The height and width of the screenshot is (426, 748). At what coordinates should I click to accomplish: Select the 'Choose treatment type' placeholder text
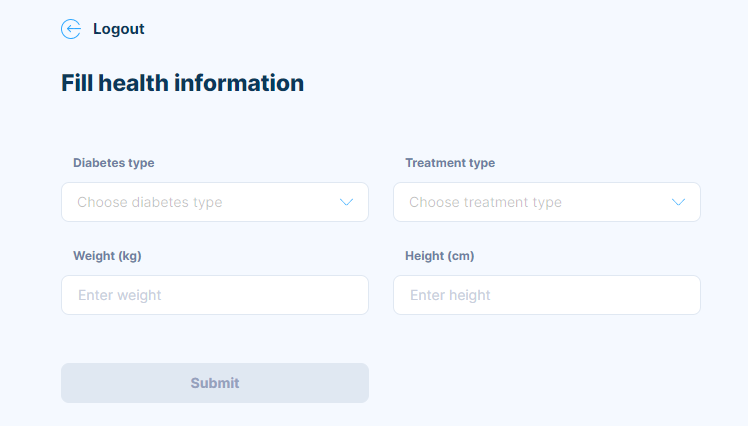coord(485,202)
